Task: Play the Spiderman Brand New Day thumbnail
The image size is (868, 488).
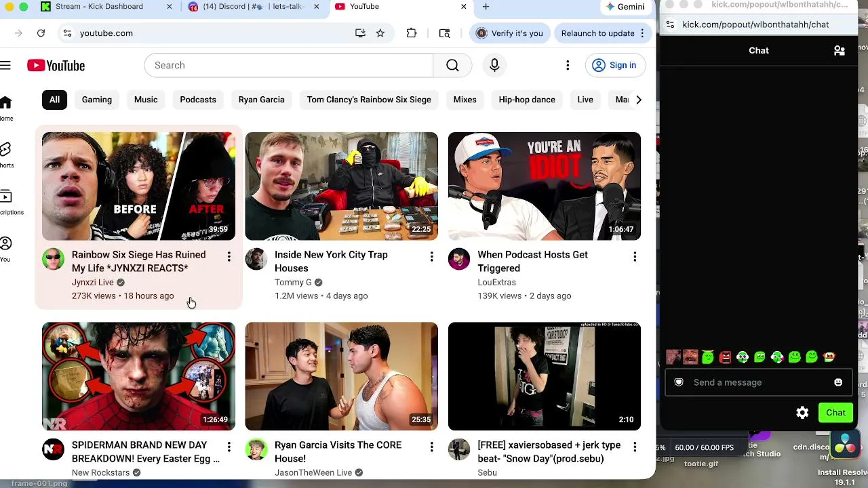Action: coord(138,376)
